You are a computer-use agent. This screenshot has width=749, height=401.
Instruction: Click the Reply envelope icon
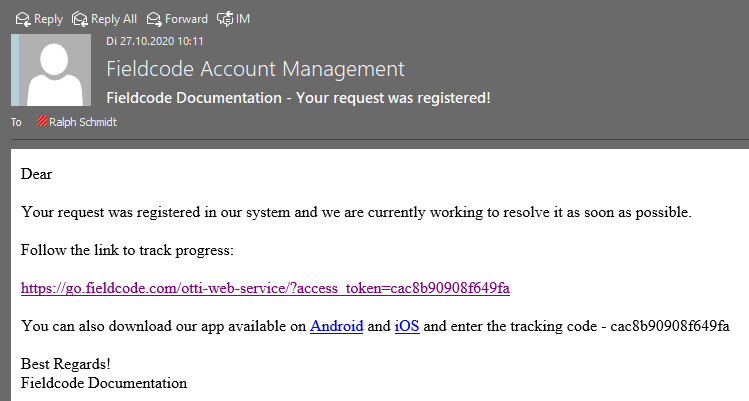[x=22, y=19]
